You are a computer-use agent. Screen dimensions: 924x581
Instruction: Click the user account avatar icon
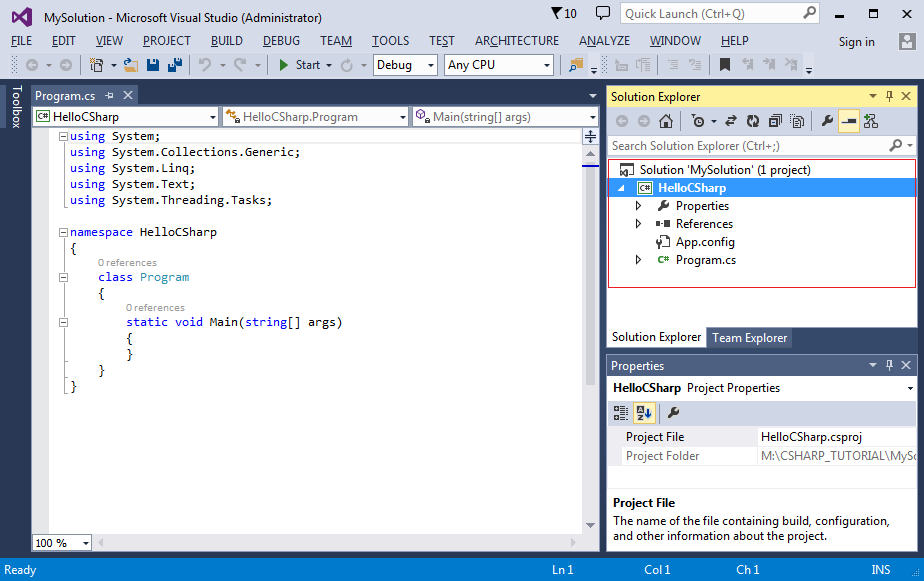(x=906, y=41)
